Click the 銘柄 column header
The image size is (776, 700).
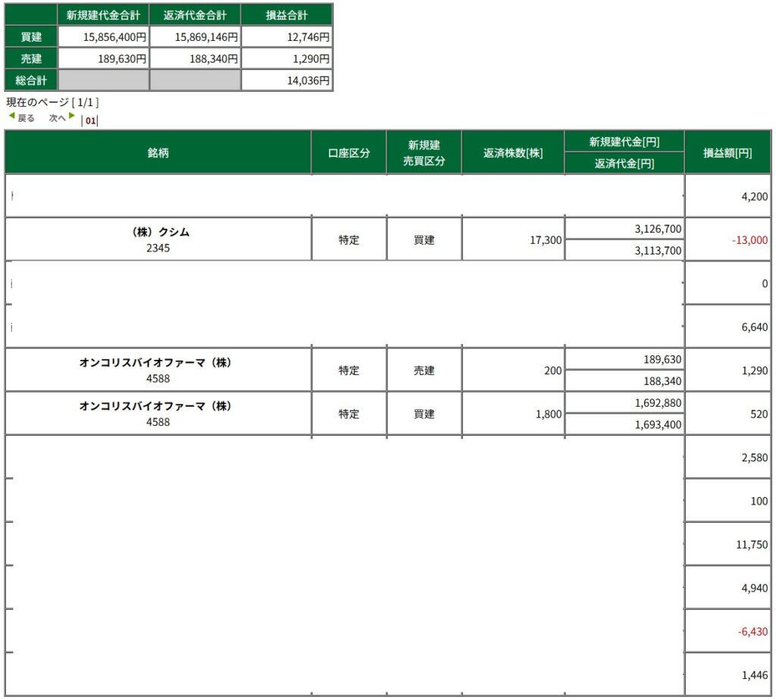(x=158, y=152)
